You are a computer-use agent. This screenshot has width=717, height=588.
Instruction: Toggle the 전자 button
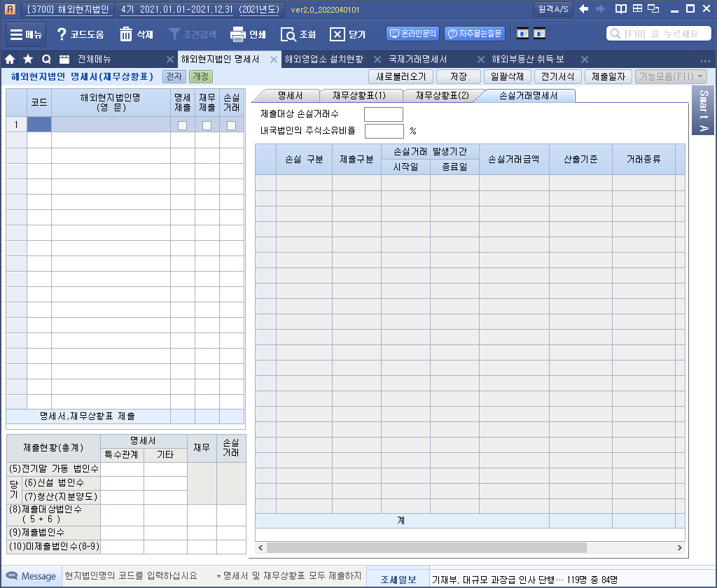[174, 76]
